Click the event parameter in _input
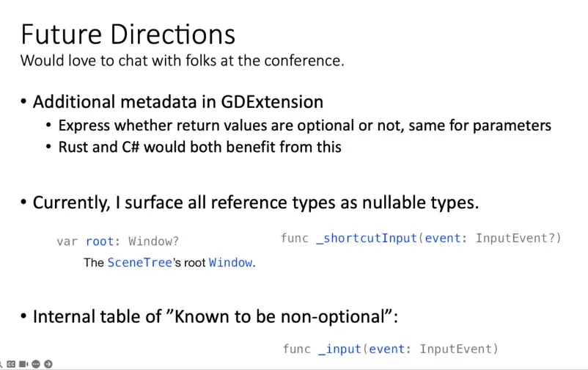Screen dimensions: 588x370 387,349
